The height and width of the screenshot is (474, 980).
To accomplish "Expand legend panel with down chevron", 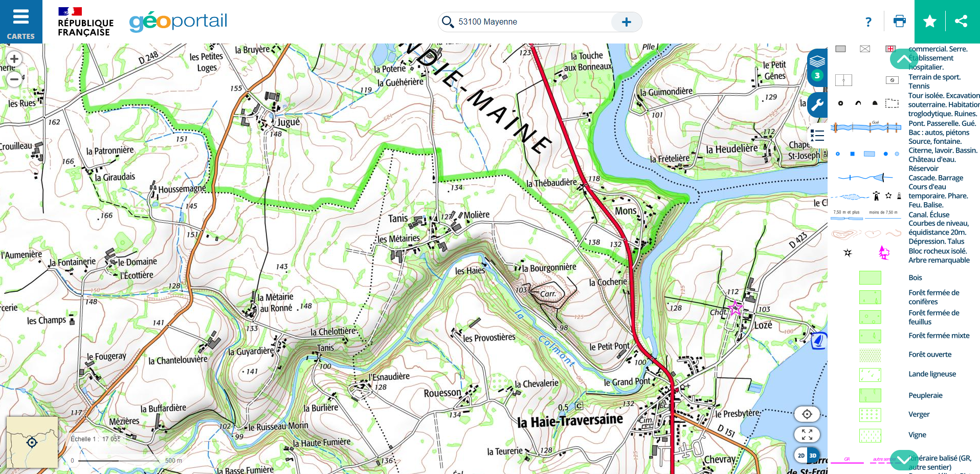I will coord(904,460).
